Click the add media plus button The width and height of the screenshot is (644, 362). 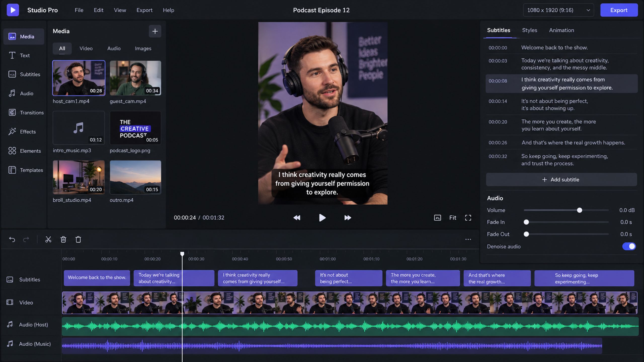click(155, 31)
